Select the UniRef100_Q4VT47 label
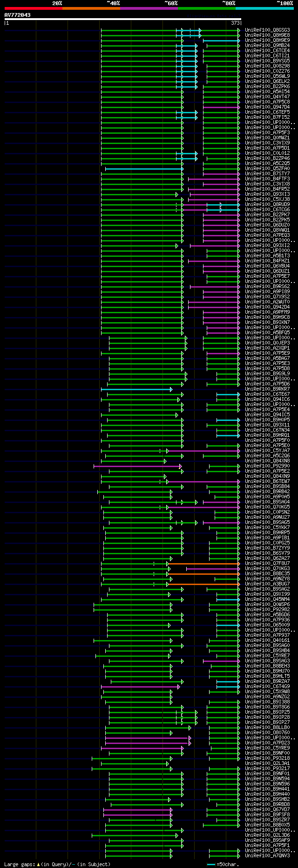 click(267, 97)
